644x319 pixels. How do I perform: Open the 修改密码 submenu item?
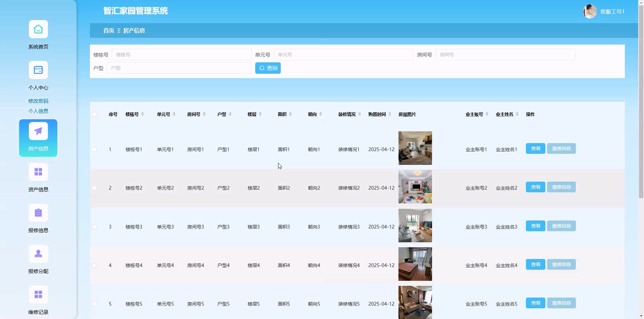coord(38,101)
